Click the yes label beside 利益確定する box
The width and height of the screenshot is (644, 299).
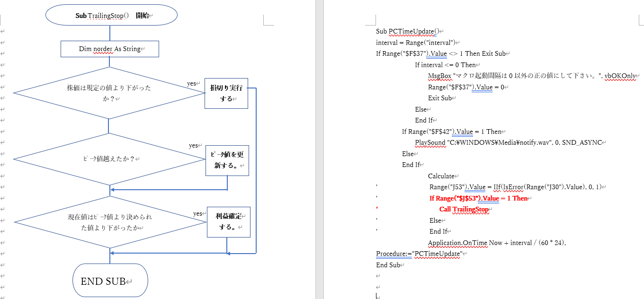(x=198, y=214)
